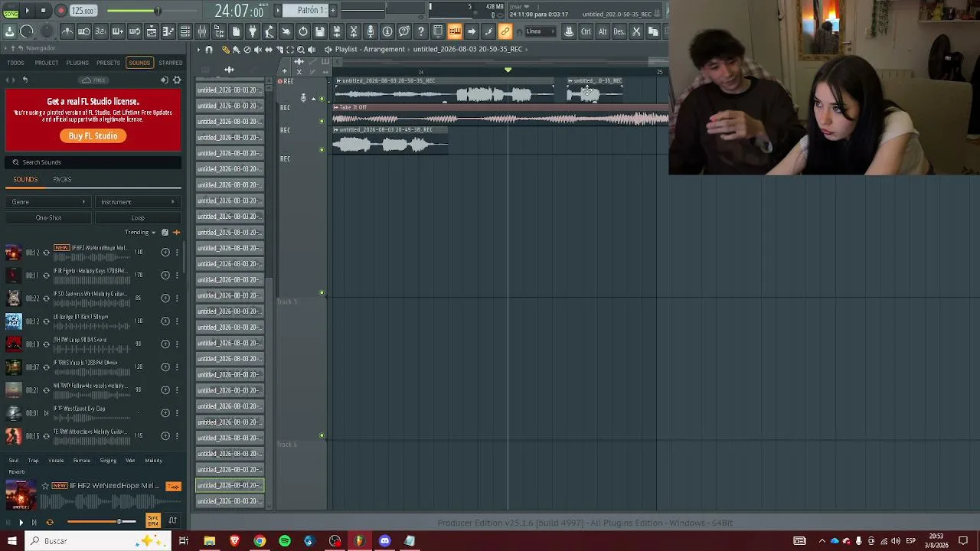Select the TODOS browser tab

pos(15,63)
